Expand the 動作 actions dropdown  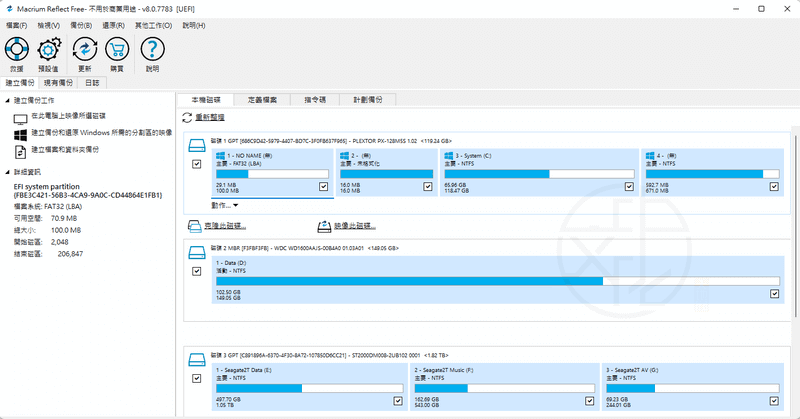[x=224, y=205]
